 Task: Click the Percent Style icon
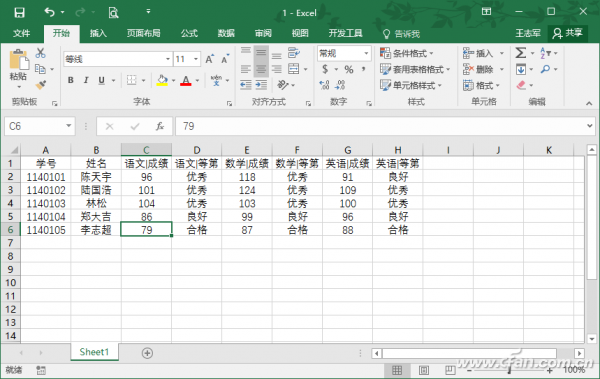pos(349,69)
